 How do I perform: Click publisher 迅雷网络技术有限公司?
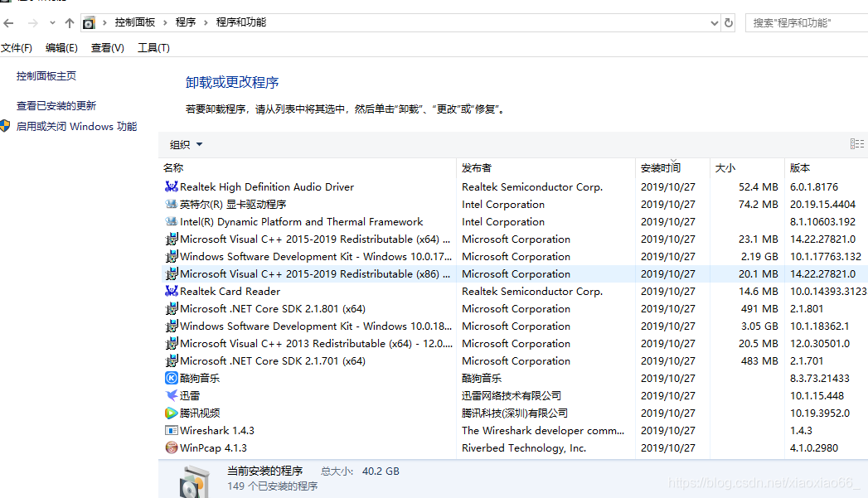(512, 395)
